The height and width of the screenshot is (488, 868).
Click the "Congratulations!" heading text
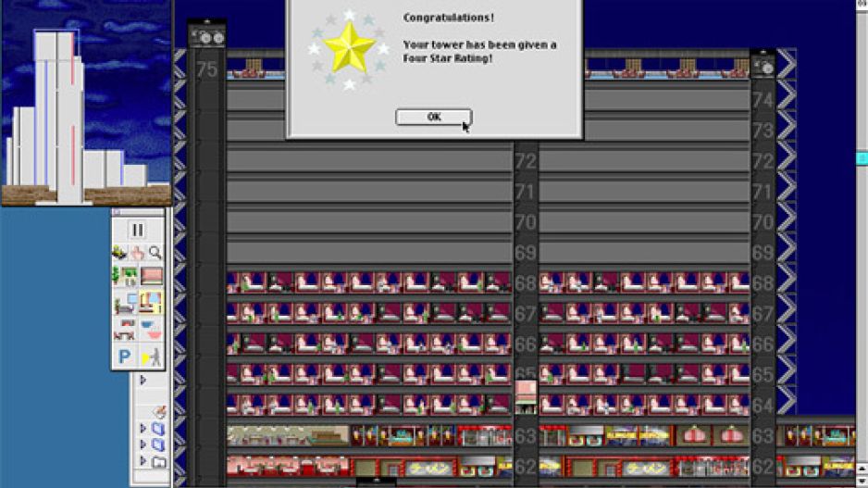tap(449, 18)
